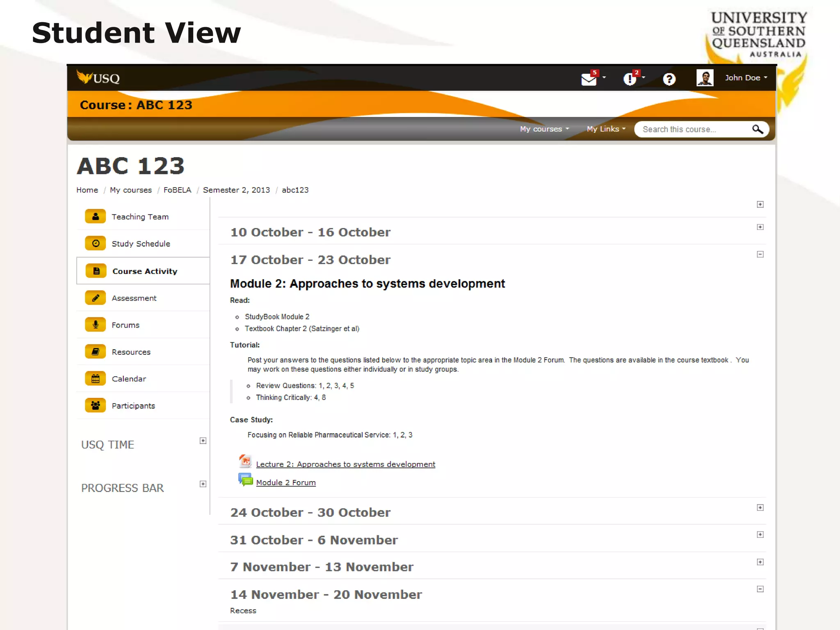Open Lecture 2: Approaches to systems development
This screenshot has width=840, height=630.
345,464
